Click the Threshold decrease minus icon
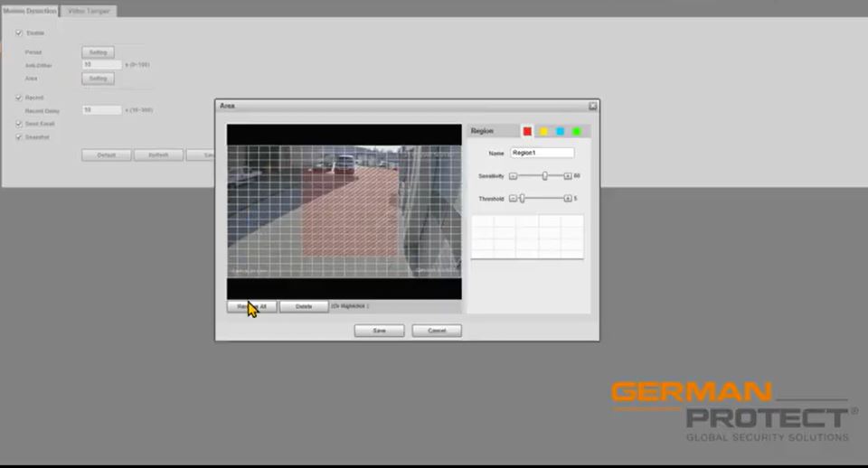This screenshot has height=468, width=868. coord(513,198)
